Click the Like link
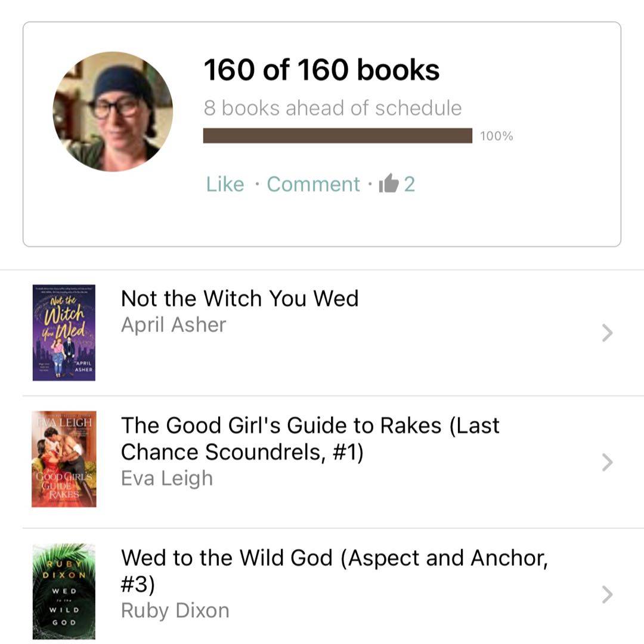This screenshot has height=644, width=644. pyautogui.click(x=225, y=184)
